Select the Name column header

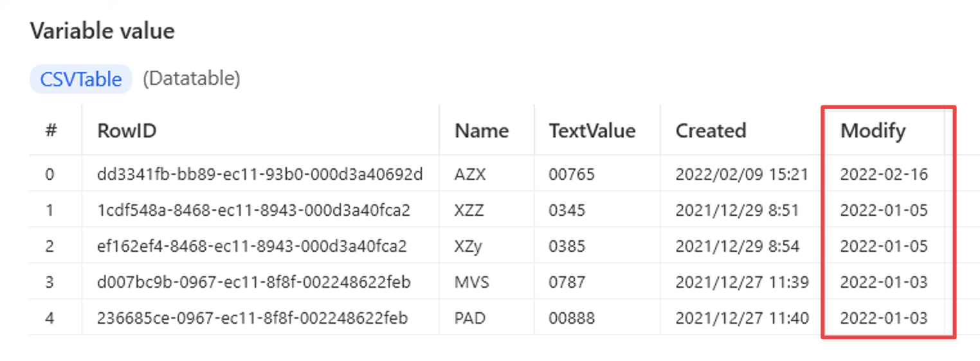point(482,130)
